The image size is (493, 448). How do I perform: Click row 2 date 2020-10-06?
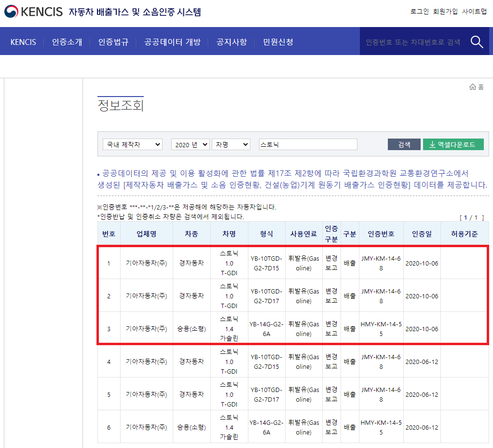coord(422,296)
